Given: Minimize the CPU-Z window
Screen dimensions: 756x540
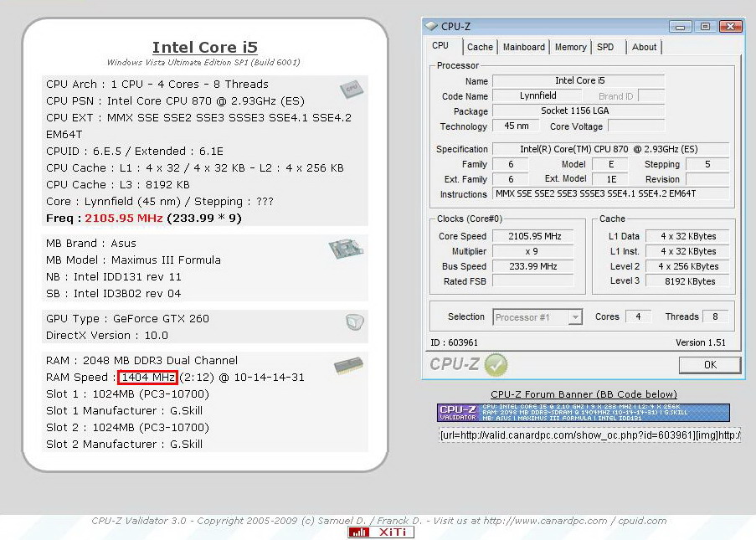Looking at the screenshot, I should [681, 27].
